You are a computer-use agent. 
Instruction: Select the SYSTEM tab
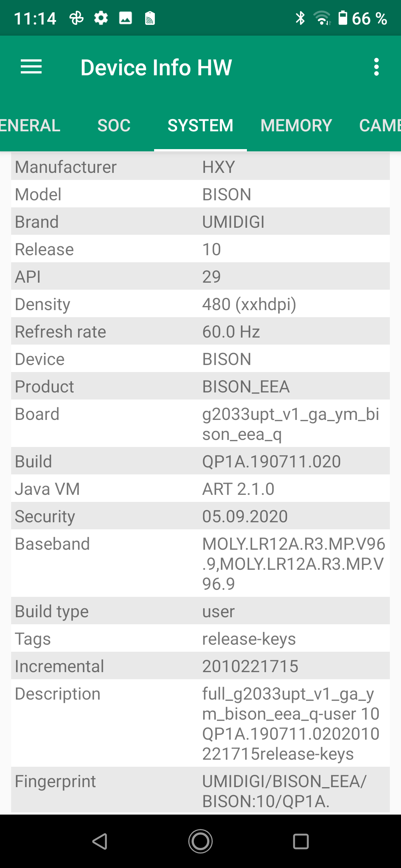point(200,125)
